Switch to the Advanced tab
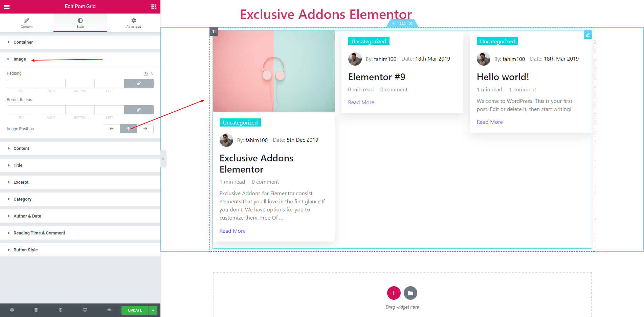 pyautogui.click(x=134, y=23)
